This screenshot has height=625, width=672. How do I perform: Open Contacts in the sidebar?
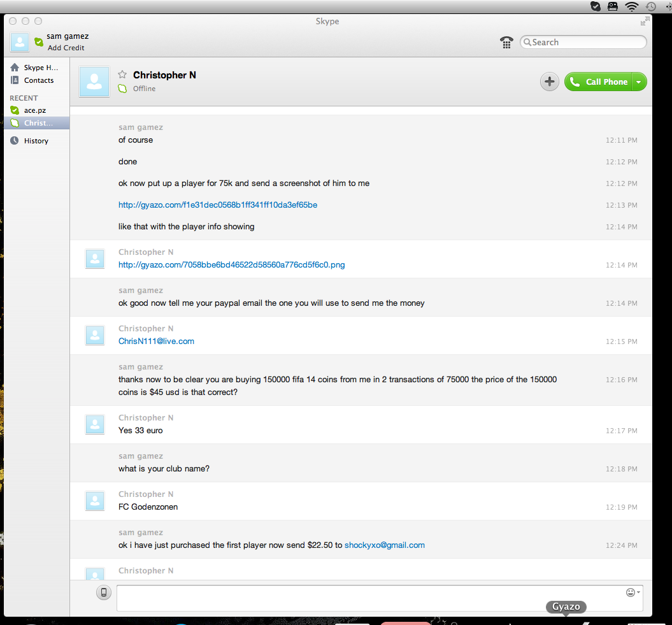(38, 80)
